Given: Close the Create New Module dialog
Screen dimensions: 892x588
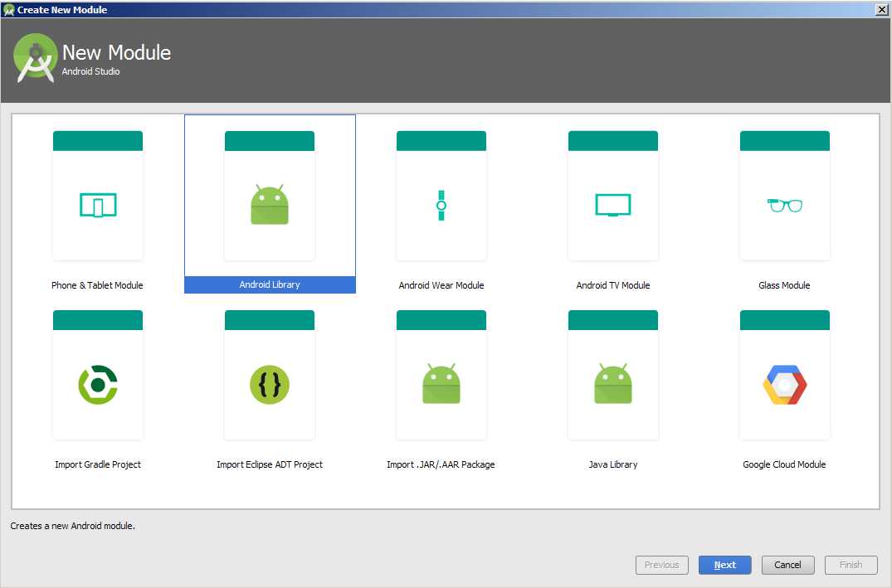Looking at the screenshot, I should pyautogui.click(x=882, y=10).
